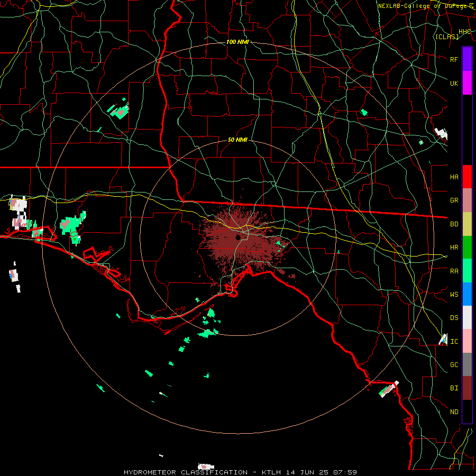The height and width of the screenshot is (476, 476).
Task: Select the GR legend color block
Action: click(467, 200)
